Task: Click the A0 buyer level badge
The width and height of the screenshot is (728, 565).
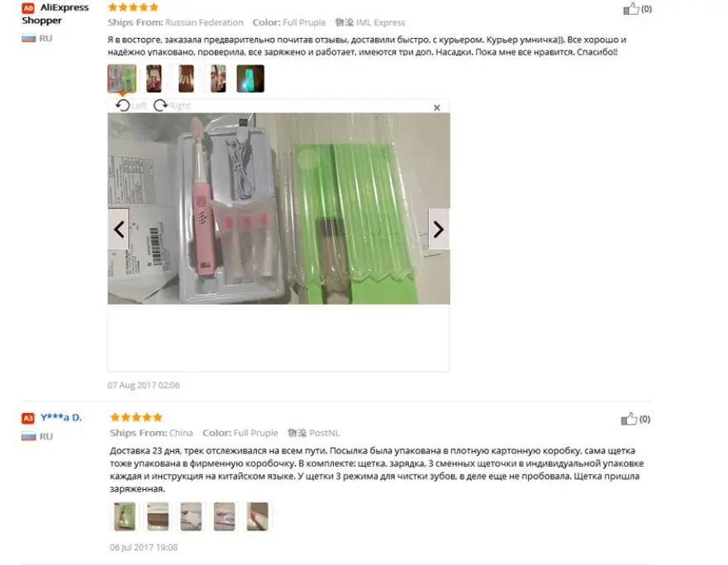Action: pyautogui.click(x=28, y=8)
